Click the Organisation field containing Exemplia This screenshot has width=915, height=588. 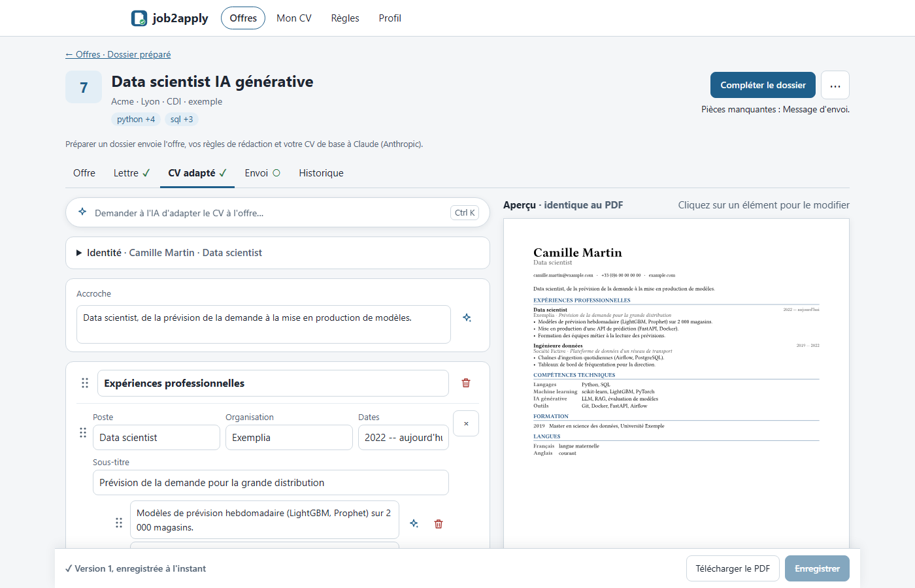(x=289, y=438)
